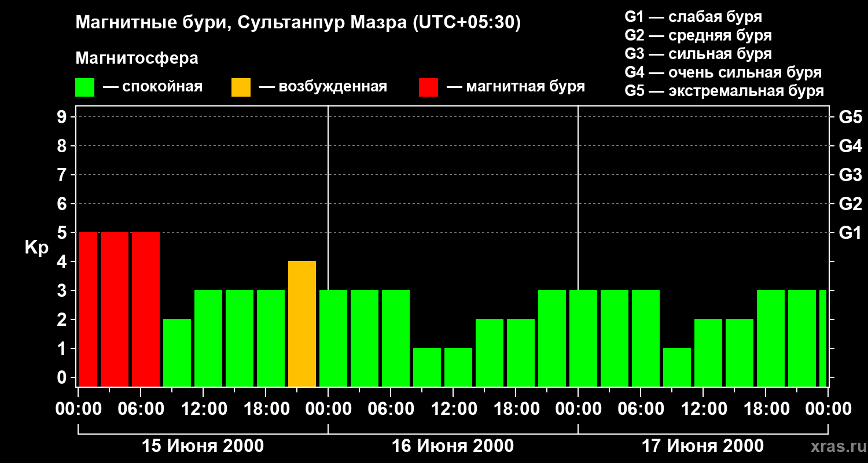The image size is (868, 463).
Task: Click the G4 label on the right axis
Action: (x=851, y=146)
